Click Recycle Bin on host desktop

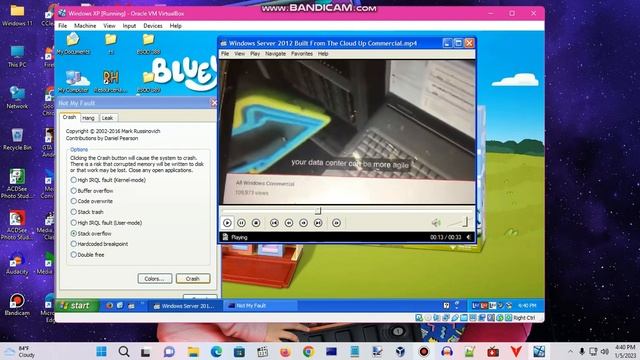[17, 139]
